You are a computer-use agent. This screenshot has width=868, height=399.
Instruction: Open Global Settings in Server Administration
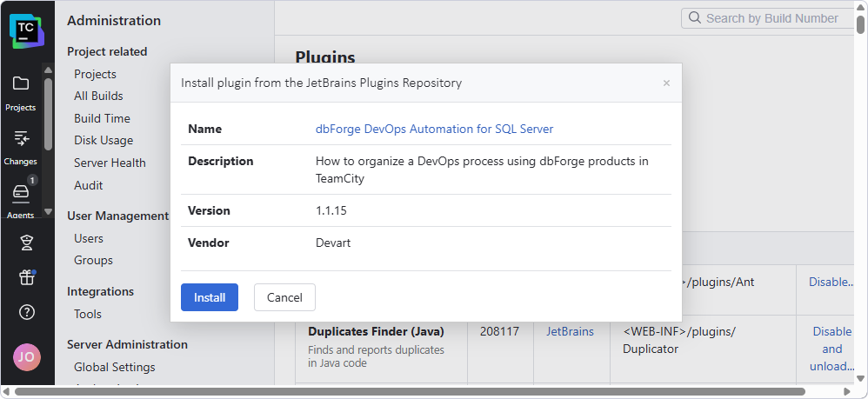115,367
